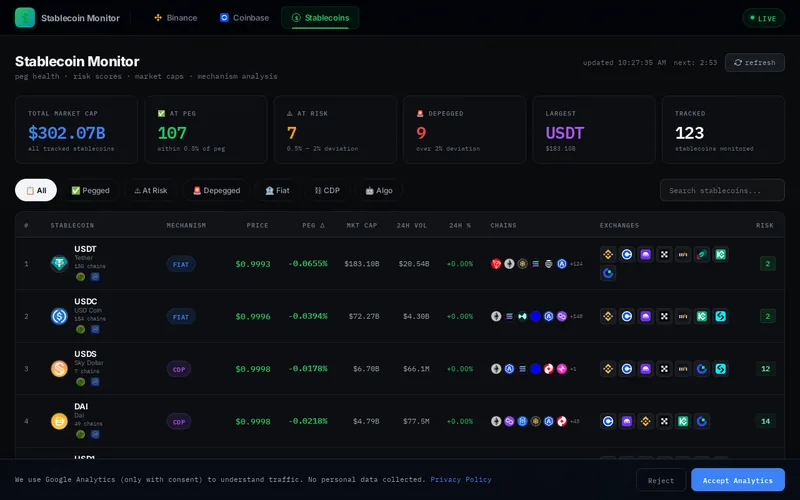The image size is (800, 500).
Task: Click the green Stablecoin Monitor logo icon
Action: tap(25, 18)
